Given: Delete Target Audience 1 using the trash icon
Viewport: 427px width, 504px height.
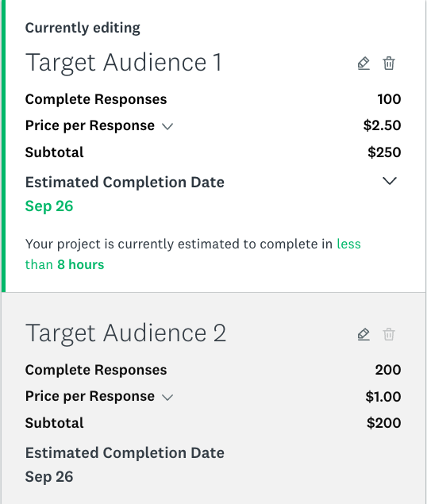Looking at the screenshot, I should [389, 63].
